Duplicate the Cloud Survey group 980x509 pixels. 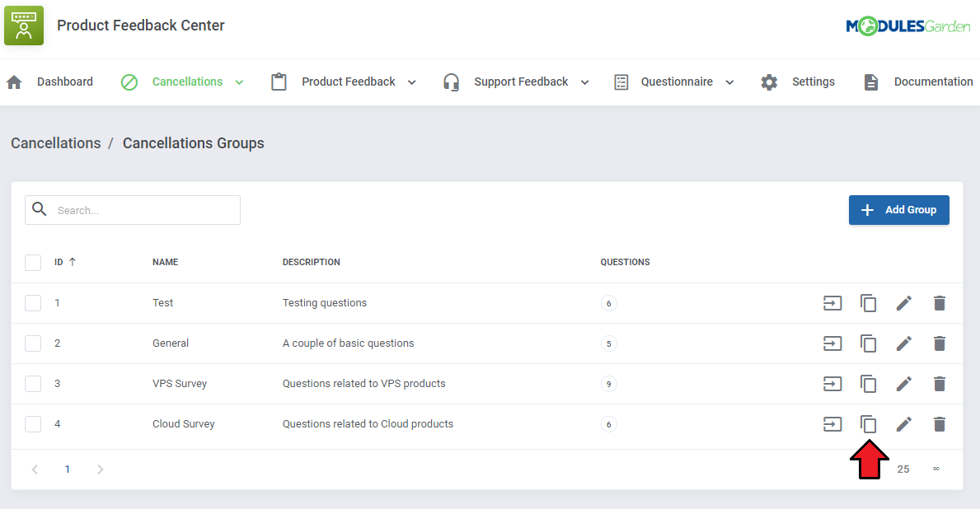tap(868, 424)
